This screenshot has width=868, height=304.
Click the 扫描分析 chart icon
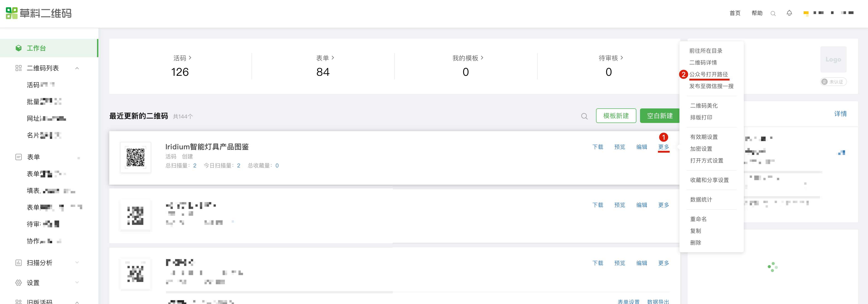tap(19, 263)
